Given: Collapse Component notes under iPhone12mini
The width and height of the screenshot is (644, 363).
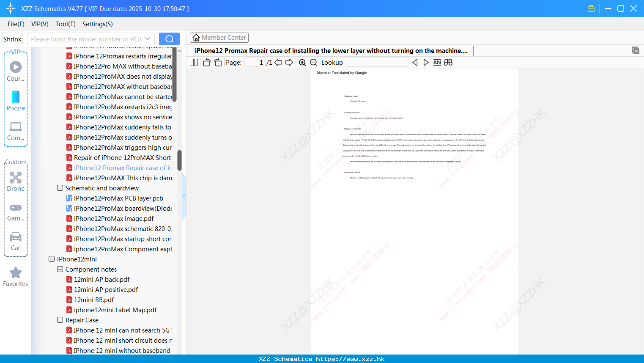Looking at the screenshot, I should pos(60,269).
